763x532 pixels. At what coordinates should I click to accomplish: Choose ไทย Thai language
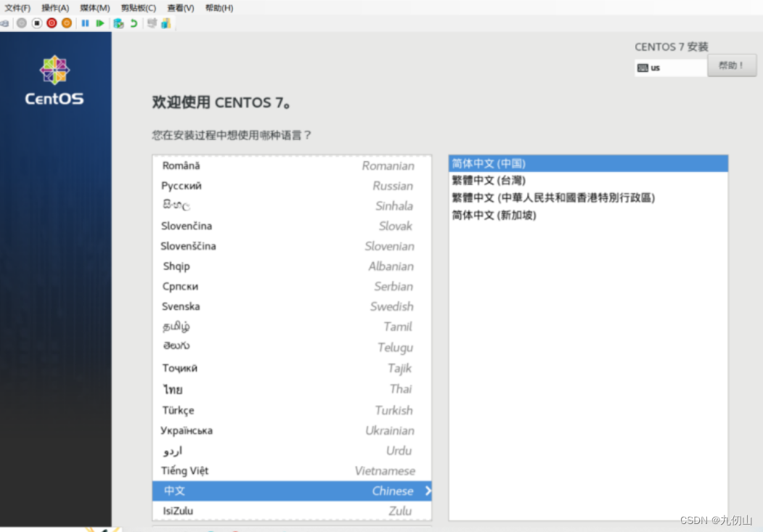click(x=292, y=389)
